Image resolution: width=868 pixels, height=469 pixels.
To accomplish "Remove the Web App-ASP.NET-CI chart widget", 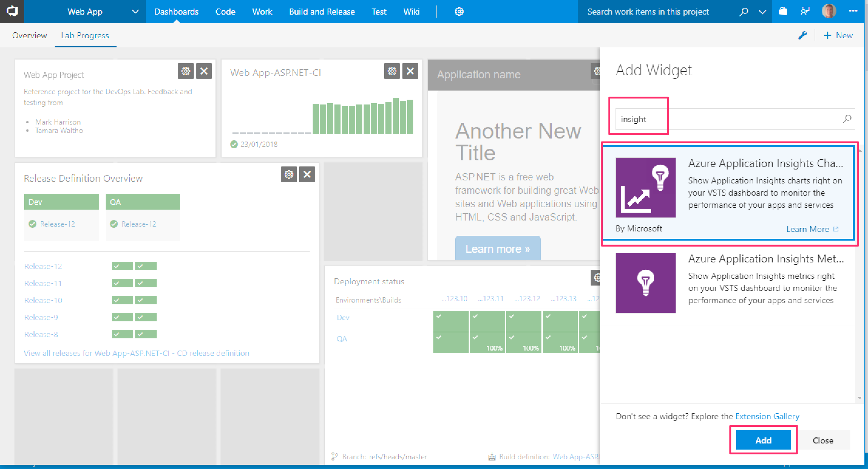I will point(410,71).
